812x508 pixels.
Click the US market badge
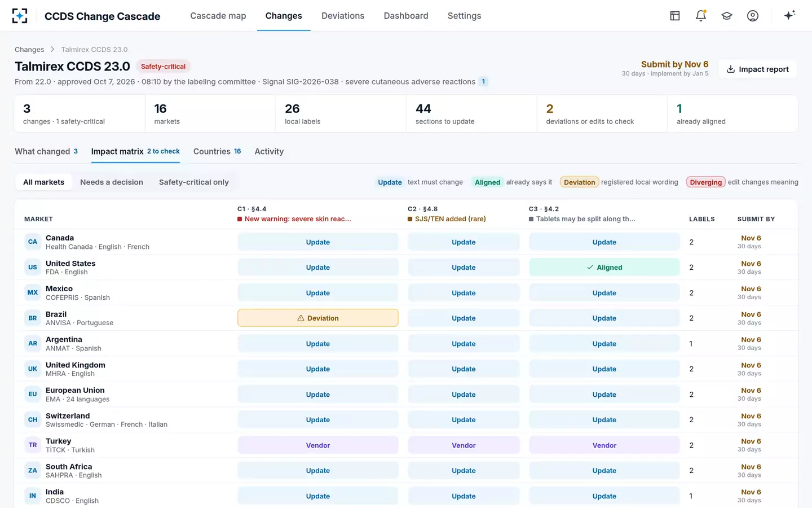[33, 268]
